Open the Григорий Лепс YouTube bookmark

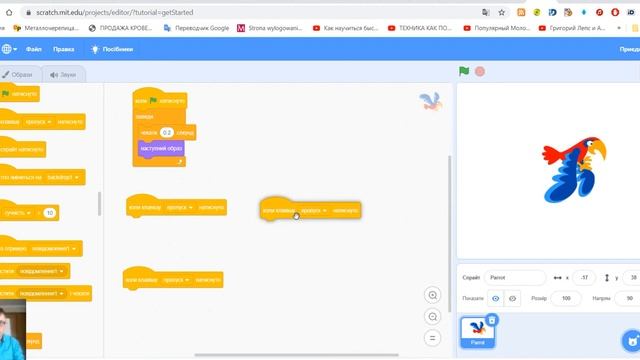click(572, 28)
